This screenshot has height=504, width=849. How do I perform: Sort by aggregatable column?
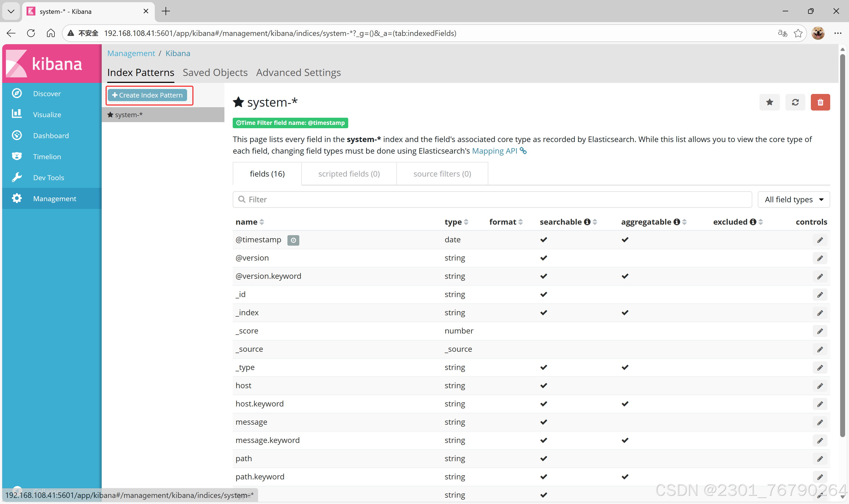(684, 222)
